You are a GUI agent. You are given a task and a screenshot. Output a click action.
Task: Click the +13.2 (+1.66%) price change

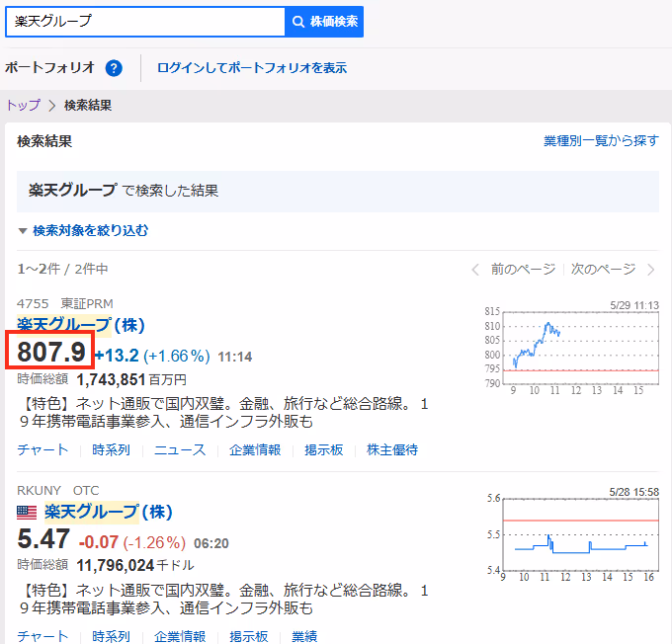point(152,356)
